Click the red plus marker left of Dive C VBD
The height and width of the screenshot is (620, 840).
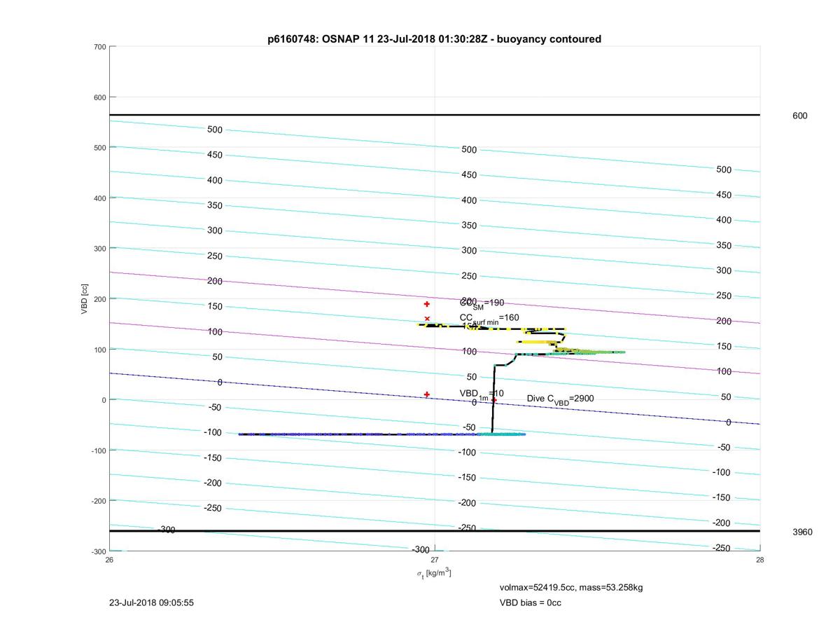[x=494, y=400]
